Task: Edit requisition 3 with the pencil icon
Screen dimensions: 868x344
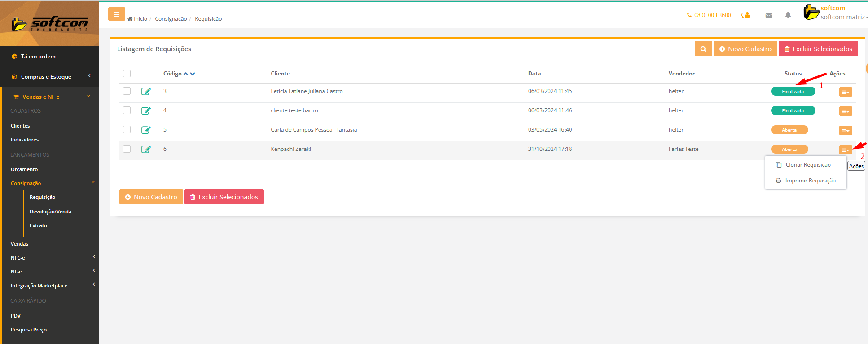Action: 146,92
